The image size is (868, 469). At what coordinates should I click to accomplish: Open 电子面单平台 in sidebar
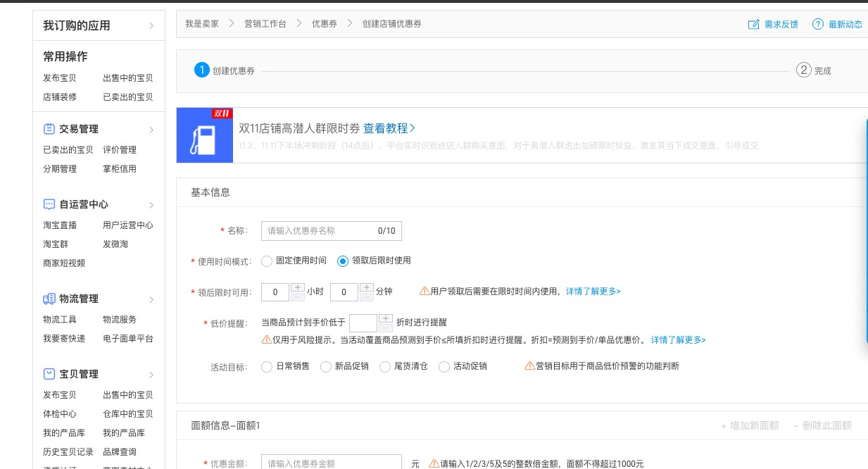(x=128, y=339)
